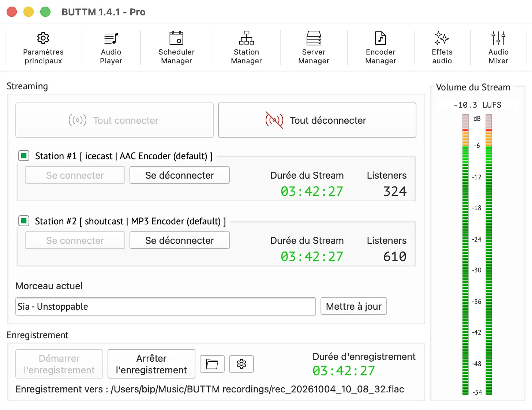The height and width of the screenshot is (410, 532).
Task: Click Station #1 stream duration 03:42:27
Action: [x=312, y=191]
